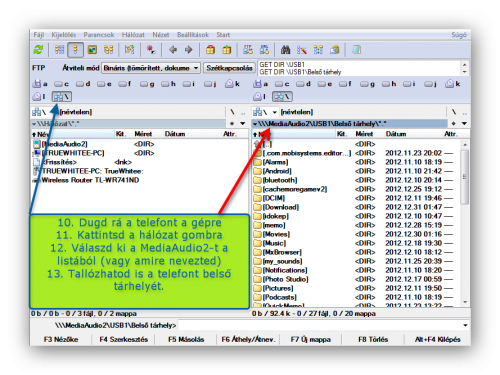
Task: Click the F5 Másolás button
Action: click(186, 339)
